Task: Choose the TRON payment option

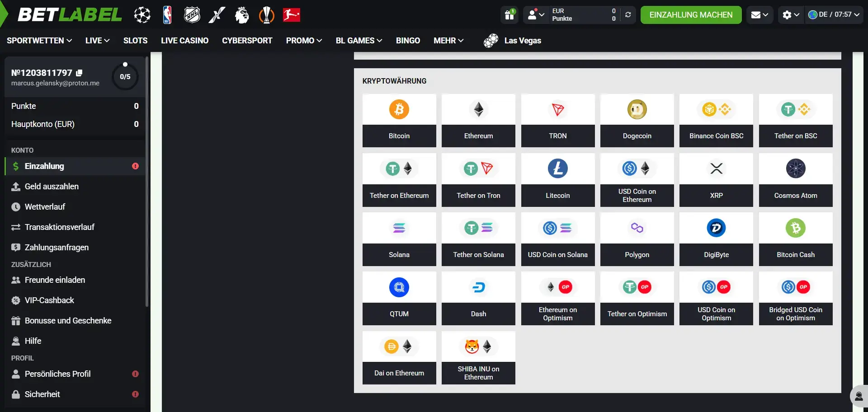Action: (x=558, y=121)
